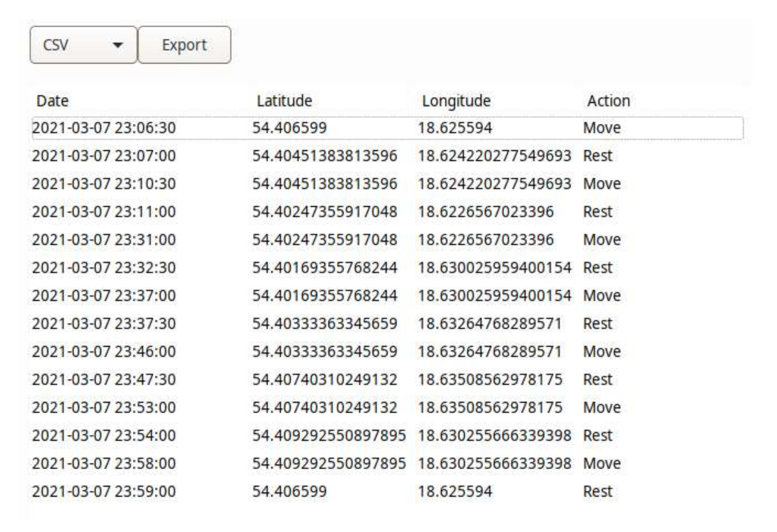Select the row dated 2021-03-07 23:31:00

coord(104,240)
